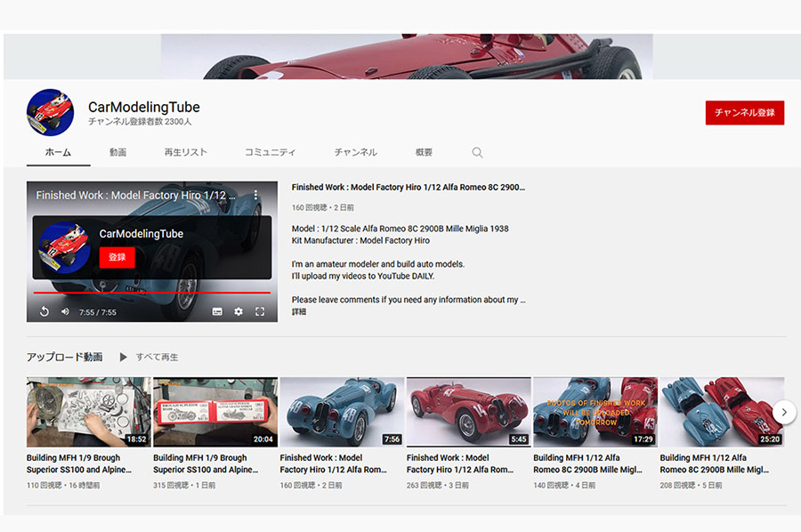Go to the チャンネル tab
The width and height of the screenshot is (801, 532).
tap(355, 152)
